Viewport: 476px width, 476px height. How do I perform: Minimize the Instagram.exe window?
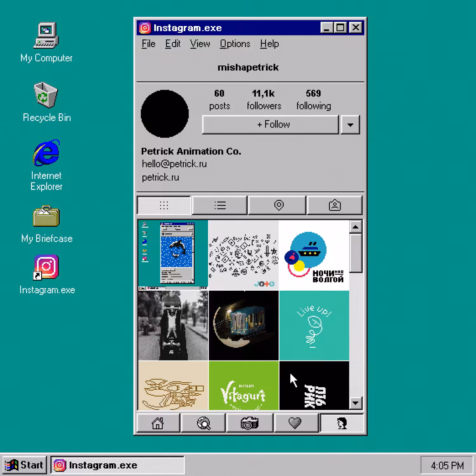click(327, 28)
